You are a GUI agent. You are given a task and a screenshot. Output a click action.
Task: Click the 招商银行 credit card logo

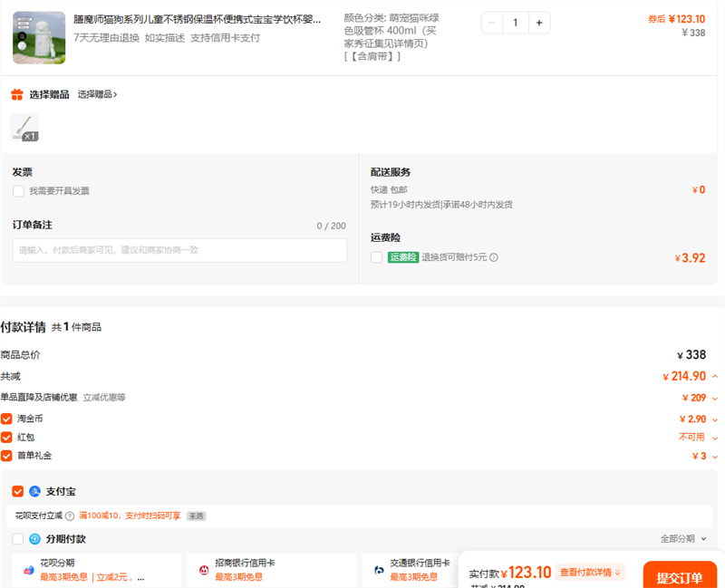tap(204, 570)
